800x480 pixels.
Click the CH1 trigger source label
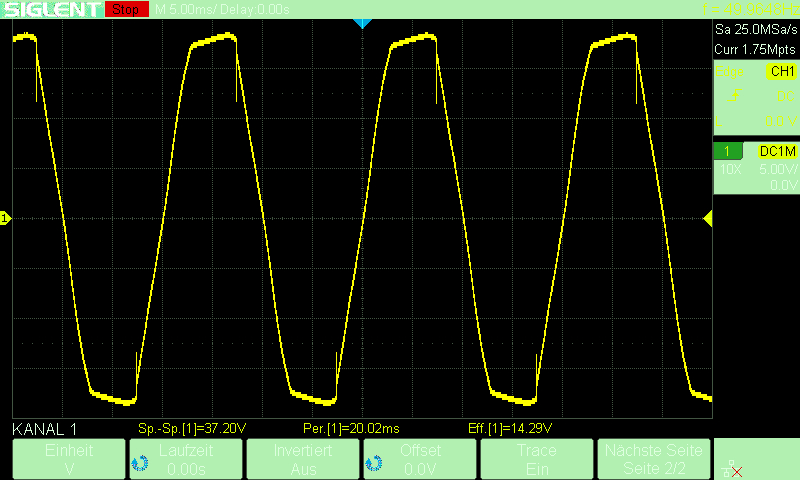(782, 71)
